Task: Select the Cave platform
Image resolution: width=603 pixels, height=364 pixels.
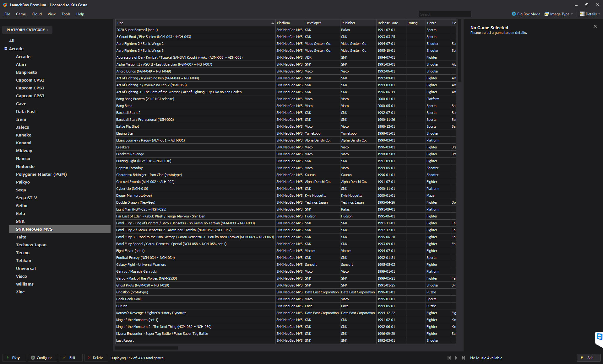Action: [21, 104]
